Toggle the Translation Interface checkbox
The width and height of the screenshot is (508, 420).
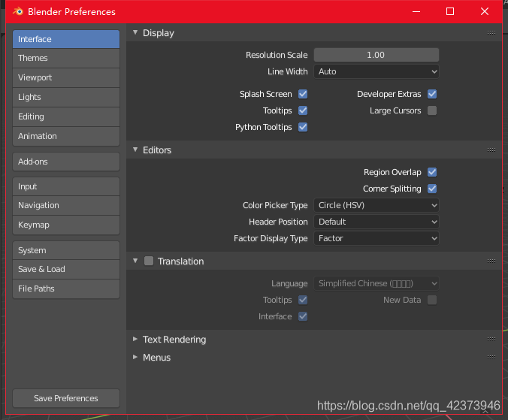point(303,317)
